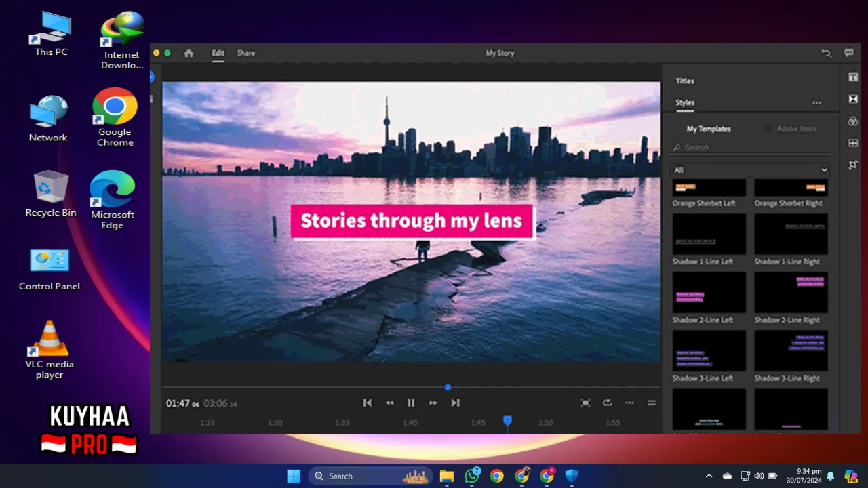
Task: Select the Stories through my lens title
Action: coord(412,221)
